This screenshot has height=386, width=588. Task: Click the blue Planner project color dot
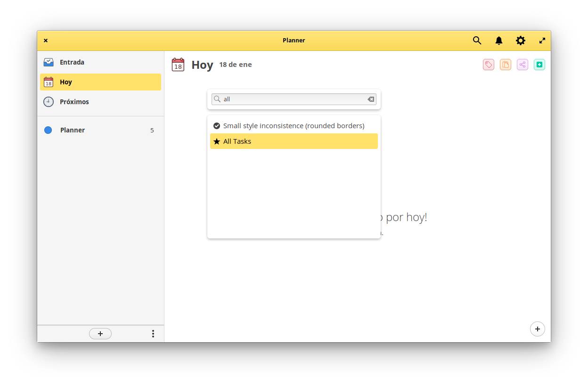click(x=48, y=130)
